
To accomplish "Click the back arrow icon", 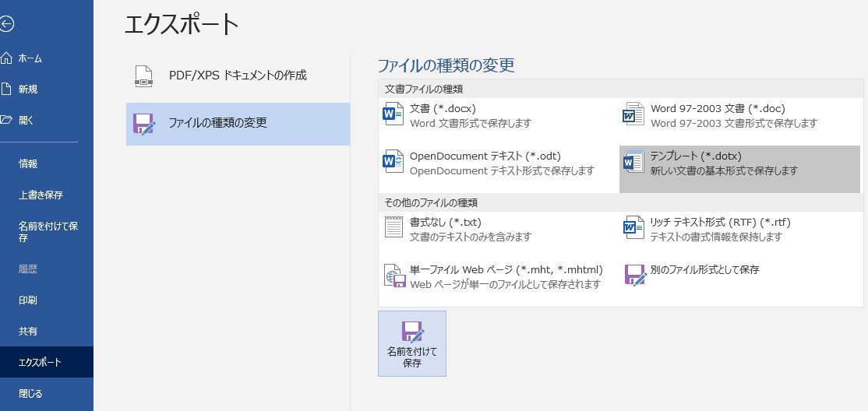I will 5,24.
